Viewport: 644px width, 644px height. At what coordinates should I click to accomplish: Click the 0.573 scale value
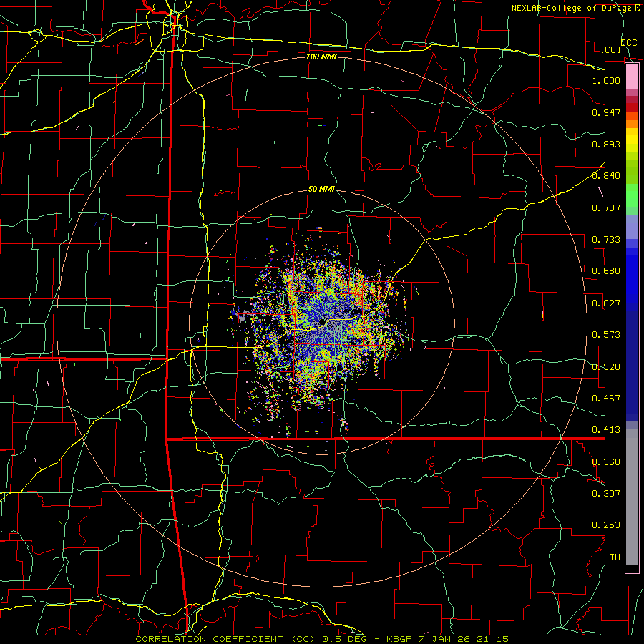click(x=606, y=335)
